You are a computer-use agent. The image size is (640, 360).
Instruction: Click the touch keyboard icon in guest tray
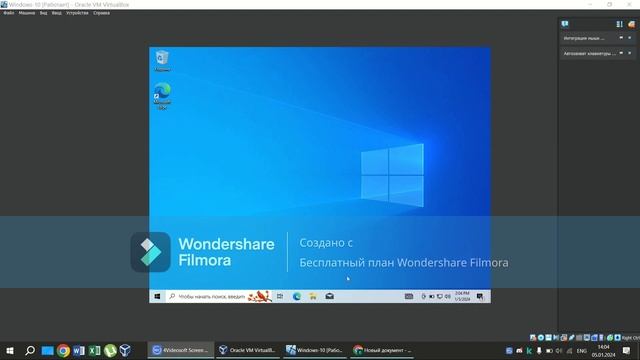[x=409, y=296]
